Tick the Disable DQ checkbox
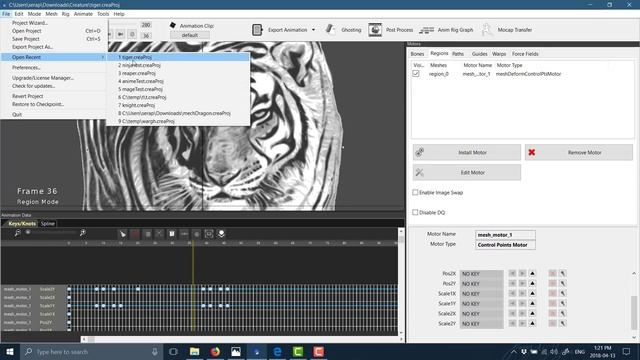 tap(415, 212)
